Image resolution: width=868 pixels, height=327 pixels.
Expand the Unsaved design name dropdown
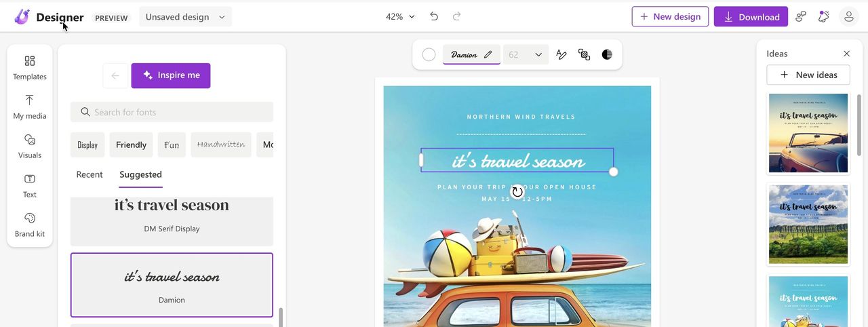(185, 17)
